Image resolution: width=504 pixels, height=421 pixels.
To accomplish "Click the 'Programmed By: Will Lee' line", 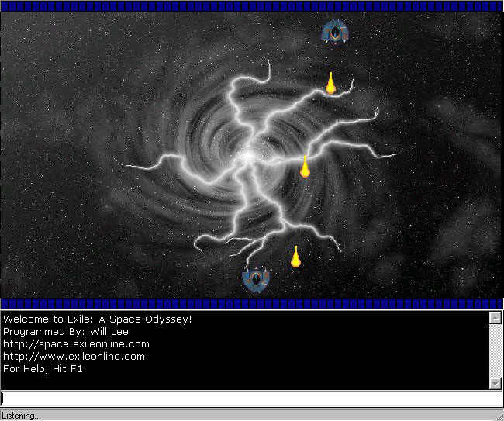I will click(66, 332).
